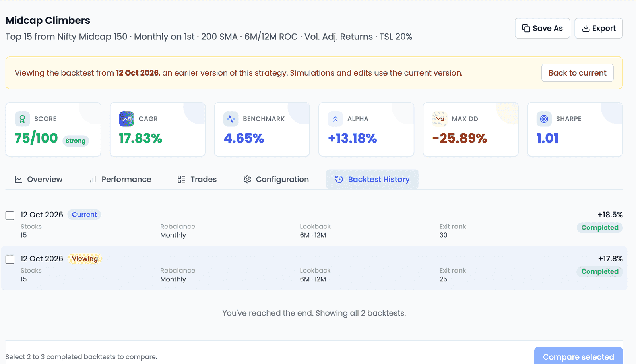Click the Score ribbon badge icon
Image resolution: width=636 pixels, height=364 pixels.
point(22,119)
